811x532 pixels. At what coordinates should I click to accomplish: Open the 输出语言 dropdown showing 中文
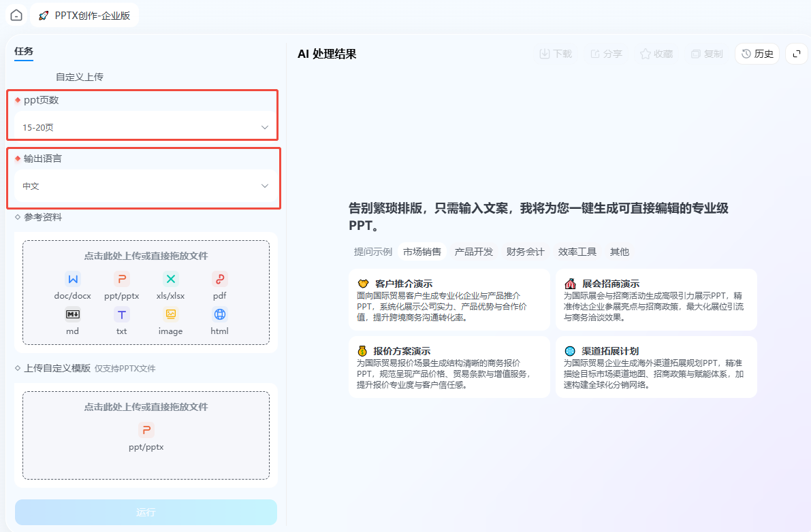(145, 186)
